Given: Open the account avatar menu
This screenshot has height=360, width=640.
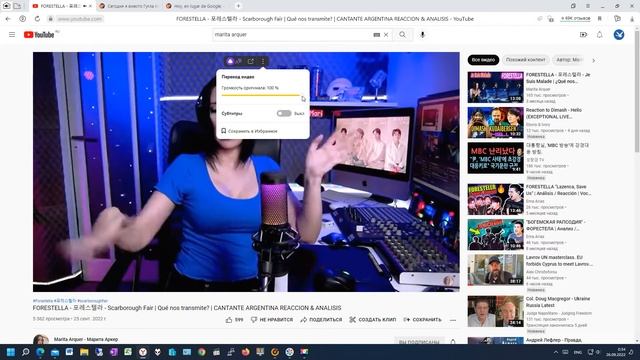Looking at the screenshot, I should pyautogui.click(x=619, y=35).
